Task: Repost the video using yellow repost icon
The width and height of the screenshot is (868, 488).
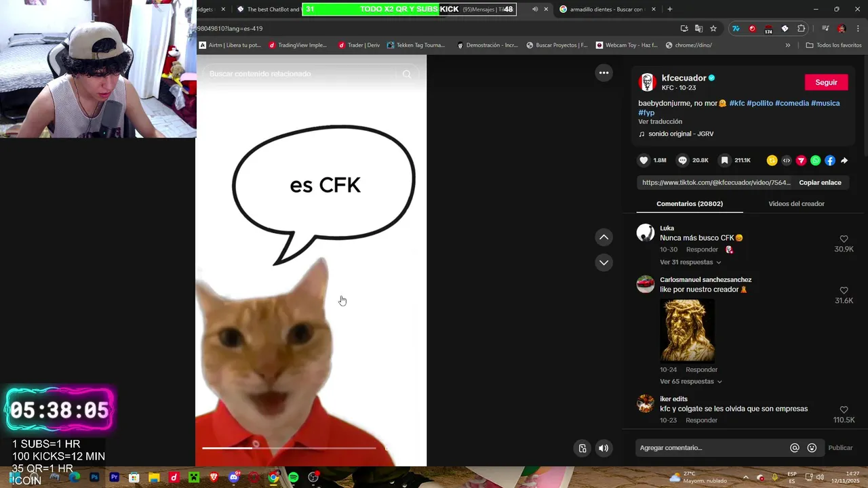Action: coord(772,161)
